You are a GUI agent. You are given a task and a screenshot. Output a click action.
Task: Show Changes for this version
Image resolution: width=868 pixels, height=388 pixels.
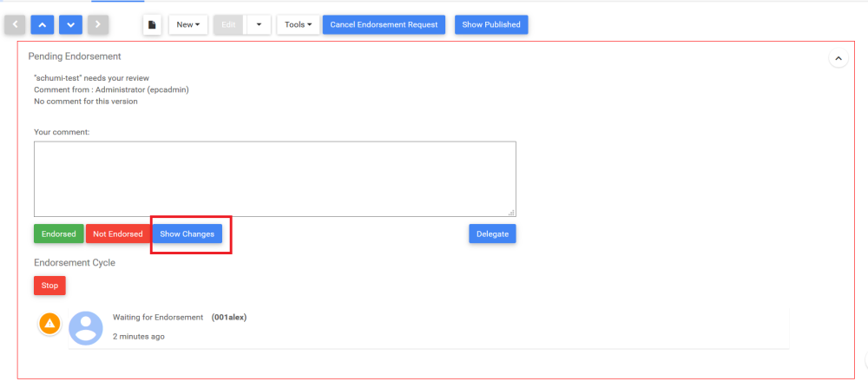coord(187,234)
